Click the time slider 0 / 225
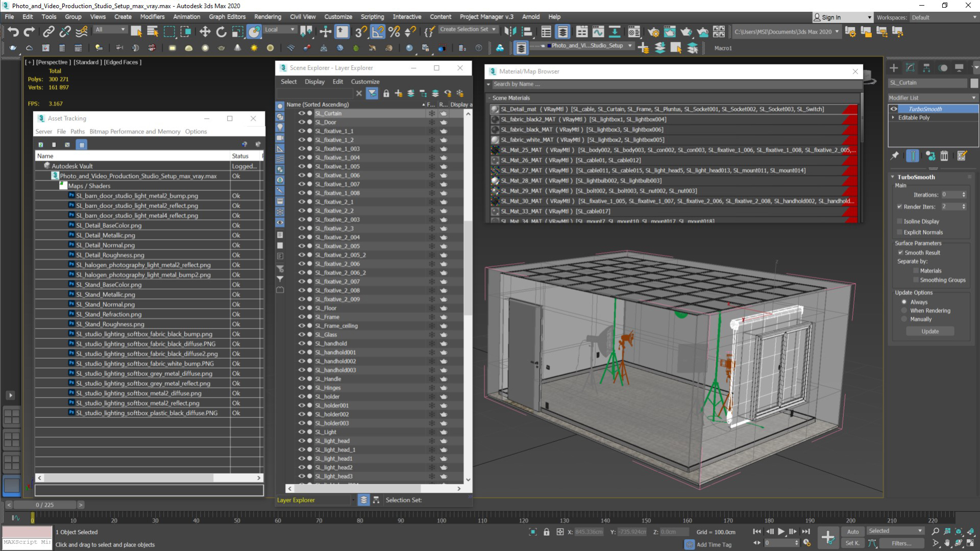Screen dimensions: 980x551 (x=45, y=505)
